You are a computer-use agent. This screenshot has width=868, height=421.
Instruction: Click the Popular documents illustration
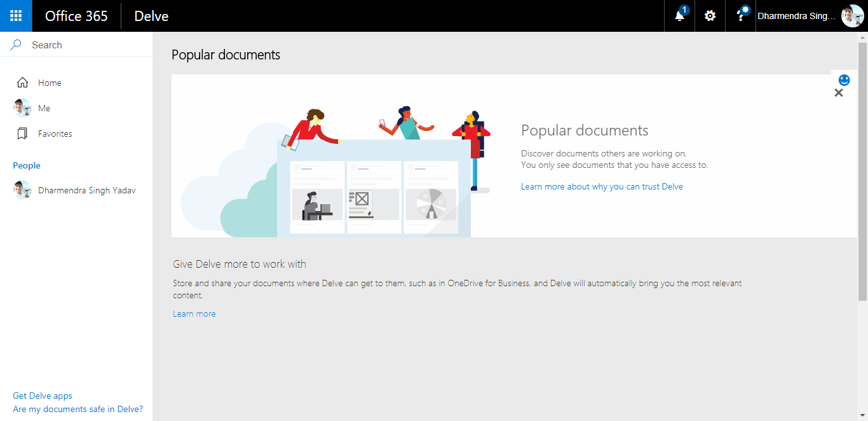[x=336, y=172]
